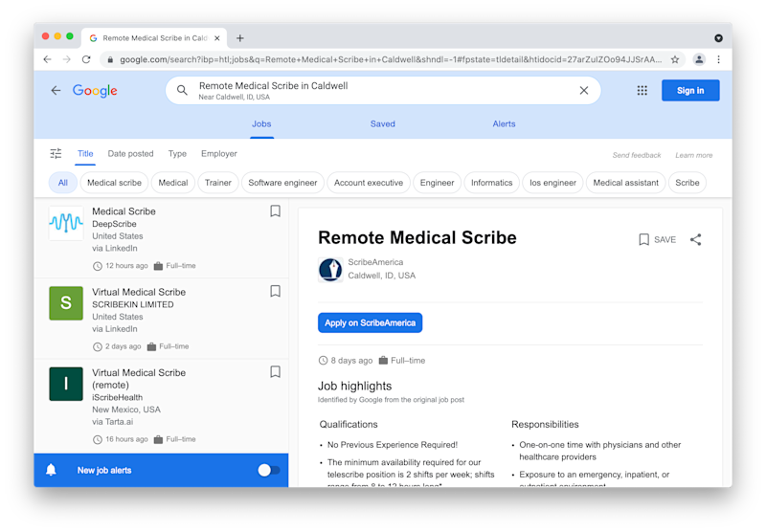Switch to the Alerts tab

point(504,124)
